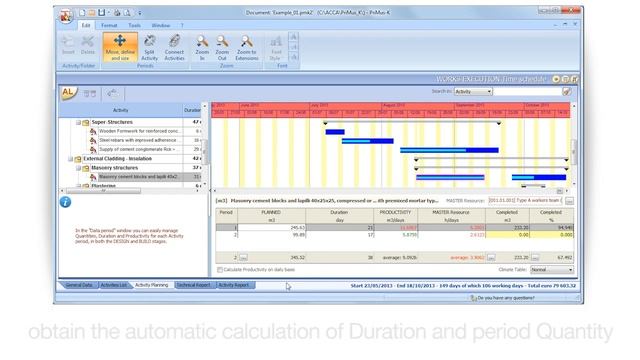Image resolution: width=640 pixels, height=360 pixels.
Task: Click the AL activity list icon
Action: coord(68,93)
